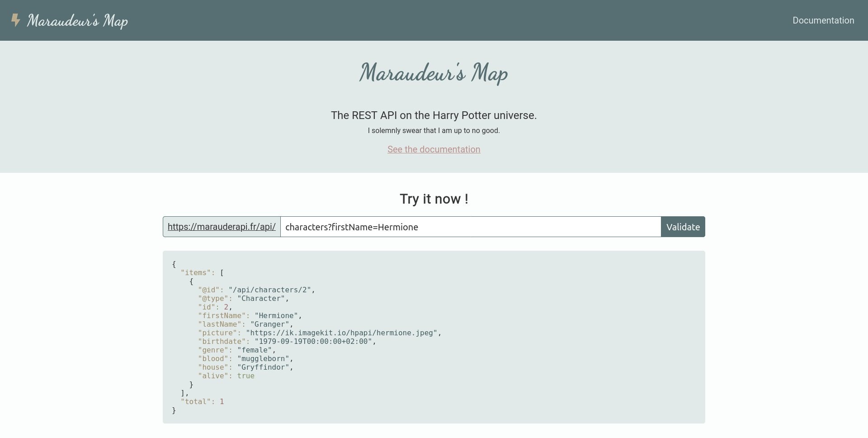Click the "id": 2 line
Viewport: 868px width, 438px height.
click(215, 307)
